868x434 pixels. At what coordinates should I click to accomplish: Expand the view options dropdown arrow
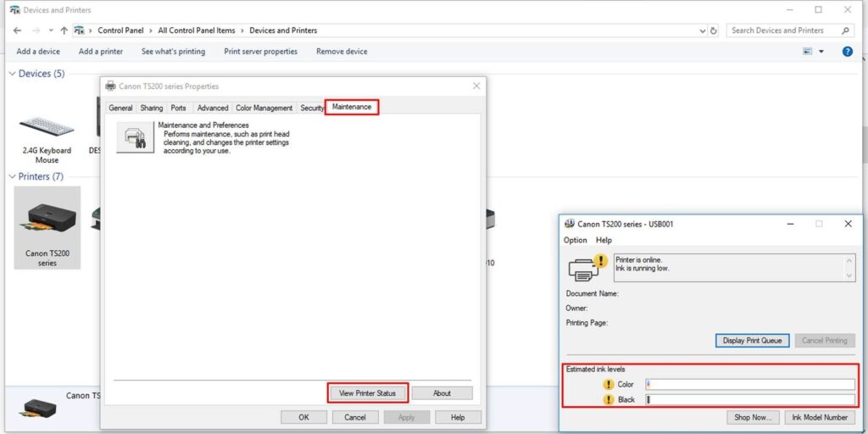(x=821, y=52)
